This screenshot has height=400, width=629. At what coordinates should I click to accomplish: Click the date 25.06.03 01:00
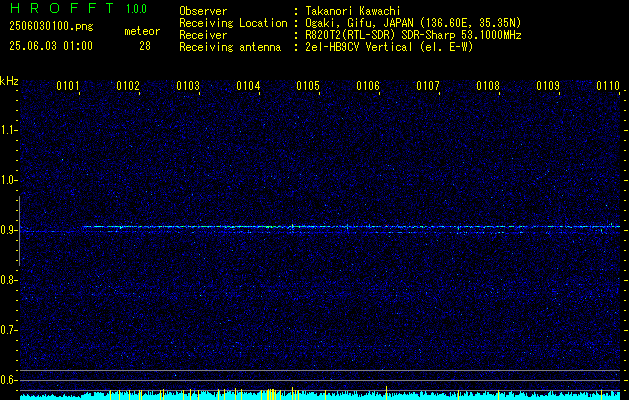pos(51,46)
